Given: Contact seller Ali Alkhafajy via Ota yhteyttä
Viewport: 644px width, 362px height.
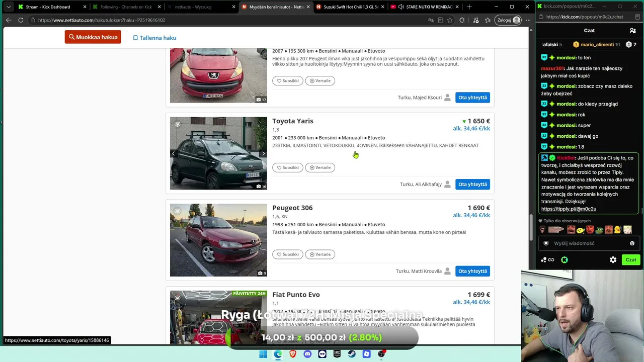Looking at the screenshot, I should 472,185.
